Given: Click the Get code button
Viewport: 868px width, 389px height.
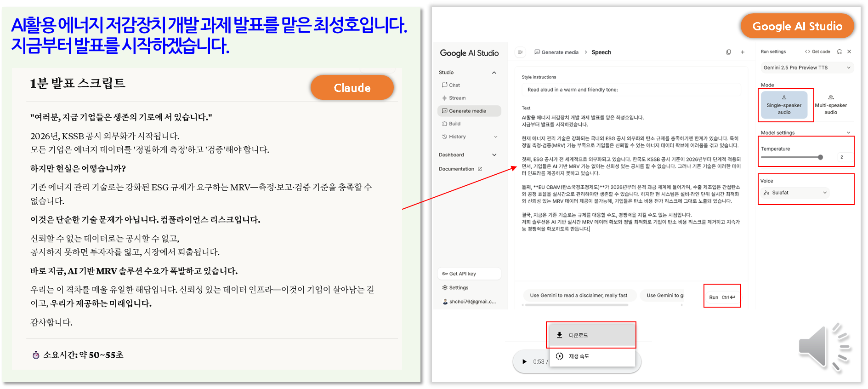Looking at the screenshot, I should point(817,52).
